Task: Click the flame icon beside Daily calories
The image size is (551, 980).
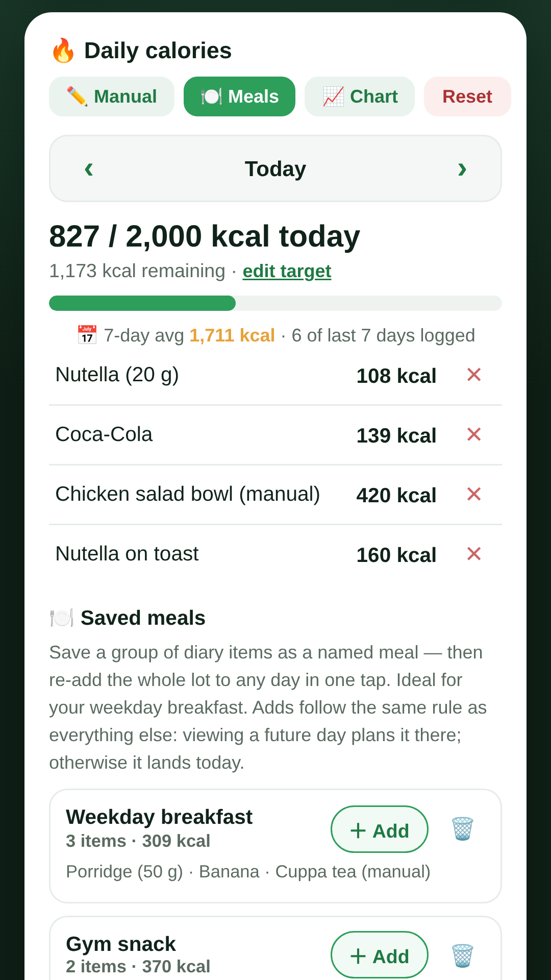Action: pyautogui.click(x=63, y=51)
